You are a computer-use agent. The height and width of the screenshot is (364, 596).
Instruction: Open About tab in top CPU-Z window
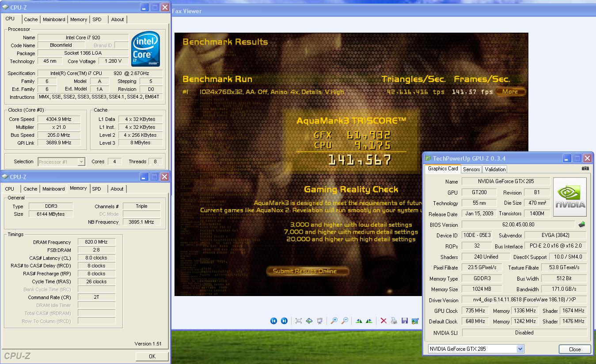pyautogui.click(x=118, y=19)
